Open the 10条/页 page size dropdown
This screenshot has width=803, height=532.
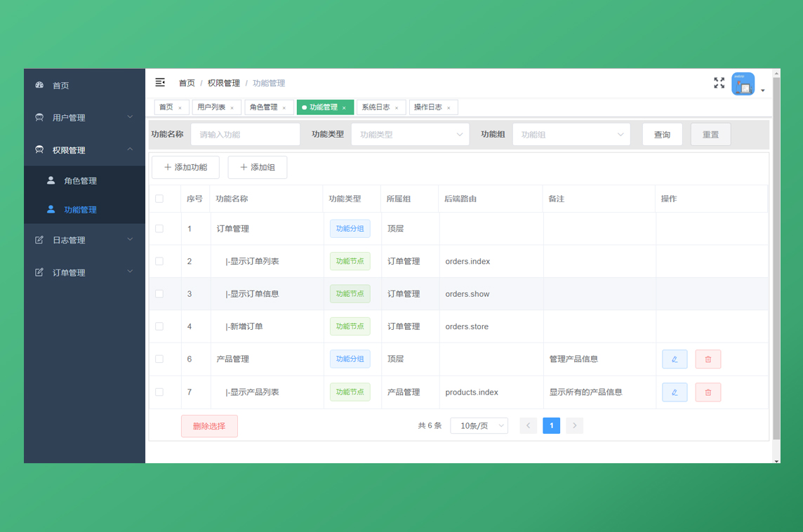coord(479,425)
